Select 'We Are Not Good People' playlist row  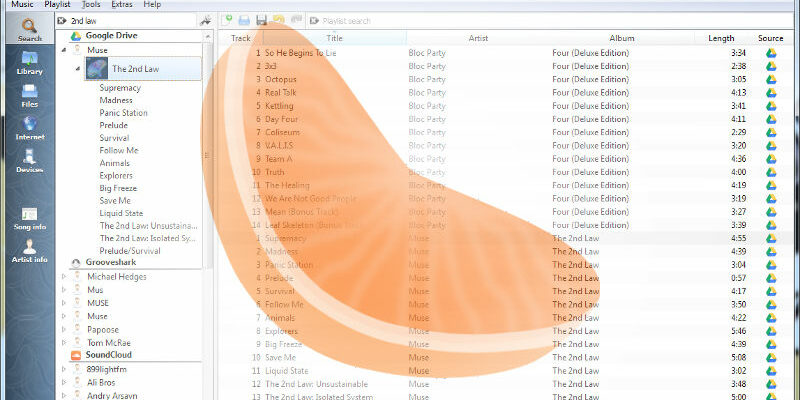click(505, 199)
